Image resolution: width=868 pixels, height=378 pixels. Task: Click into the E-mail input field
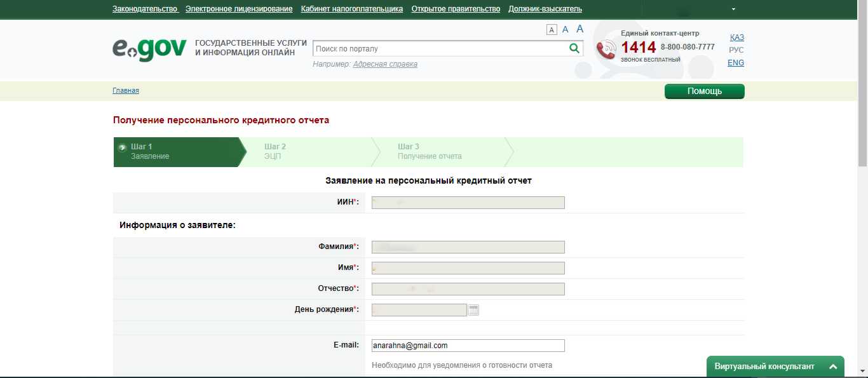468,346
